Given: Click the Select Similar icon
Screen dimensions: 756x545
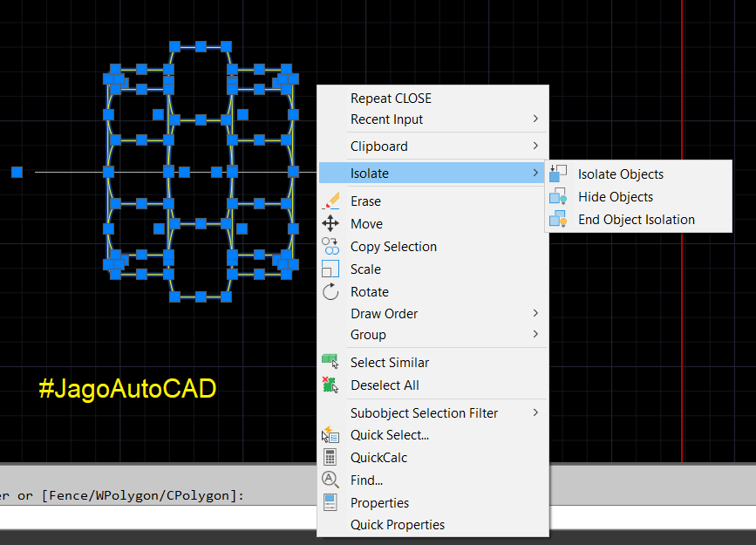Looking at the screenshot, I should [x=330, y=360].
